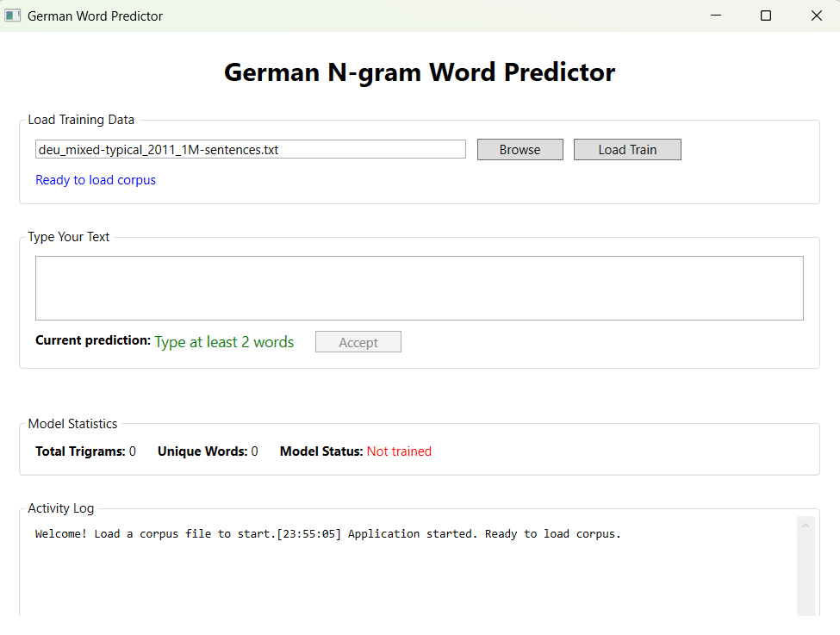Maximize the German Word Predictor window
The image size is (840, 635).
coord(765,16)
